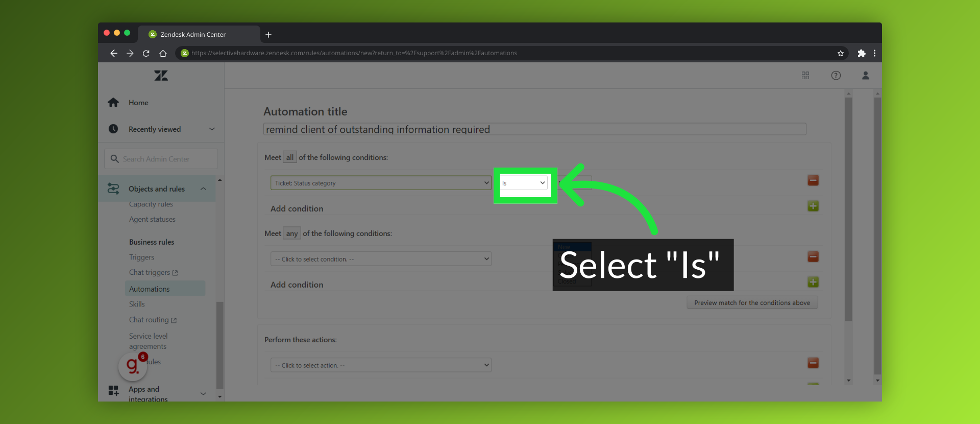The image size is (980, 424).
Task: Open browser three-dot menu
Action: point(874,53)
